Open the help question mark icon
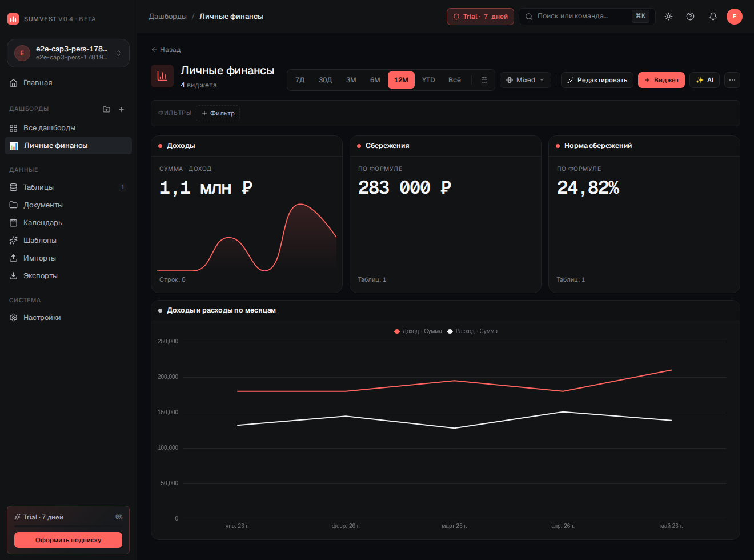The height and width of the screenshot is (560, 754). [x=690, y=17]
